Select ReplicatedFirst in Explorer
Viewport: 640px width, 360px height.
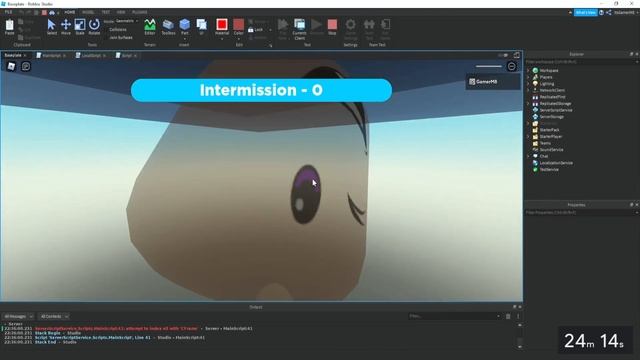(552, 97)
